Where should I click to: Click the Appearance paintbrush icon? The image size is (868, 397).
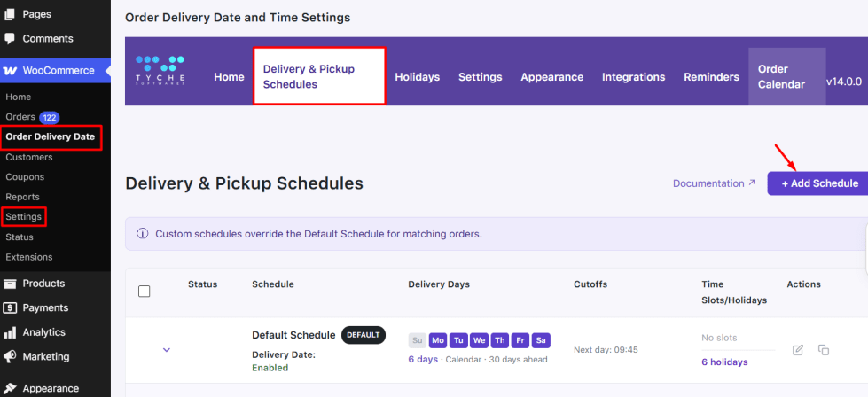[x=10, y=388]
